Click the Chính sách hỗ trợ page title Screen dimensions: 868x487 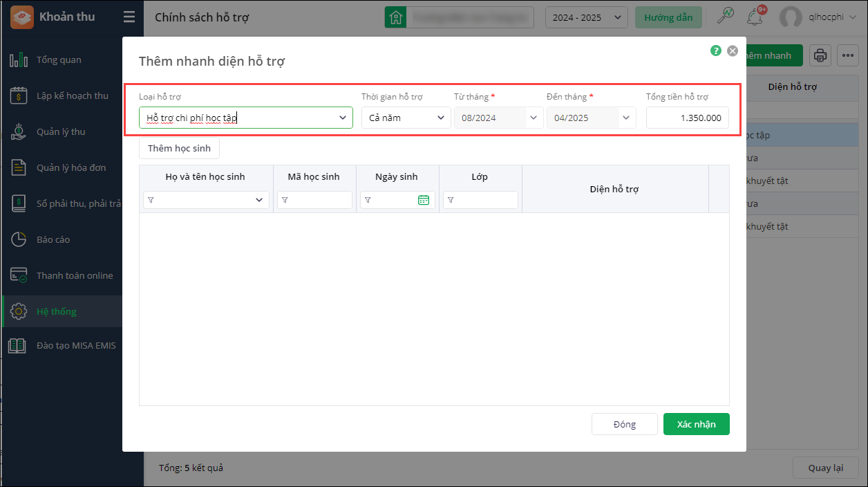(202, 17)
